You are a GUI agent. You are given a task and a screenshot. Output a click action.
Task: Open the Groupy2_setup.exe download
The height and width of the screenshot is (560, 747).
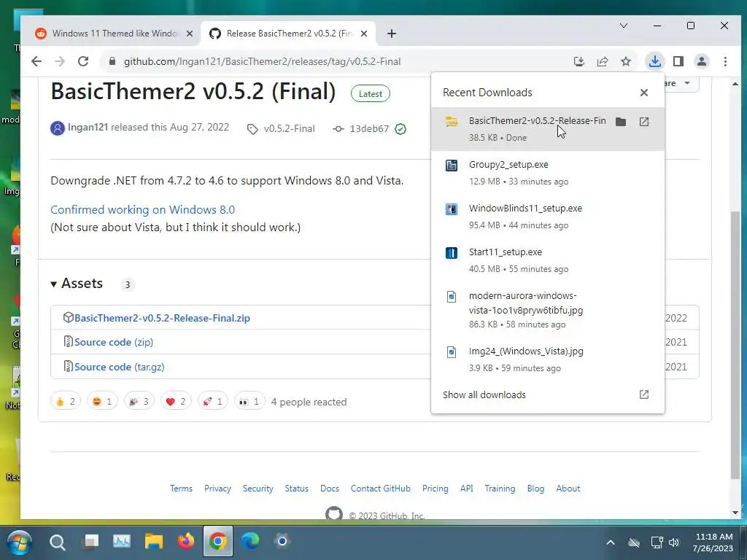547,173
